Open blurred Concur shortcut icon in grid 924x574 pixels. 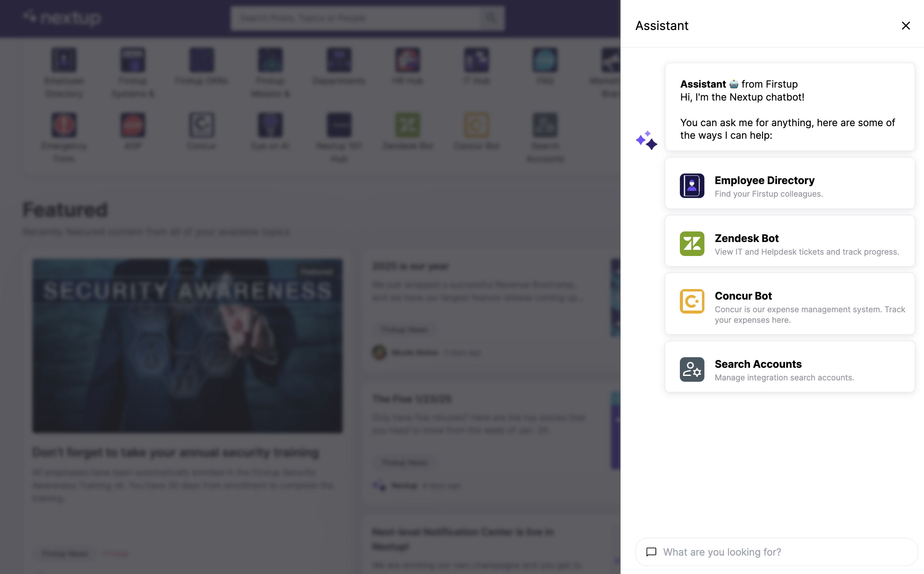point(201,125)
